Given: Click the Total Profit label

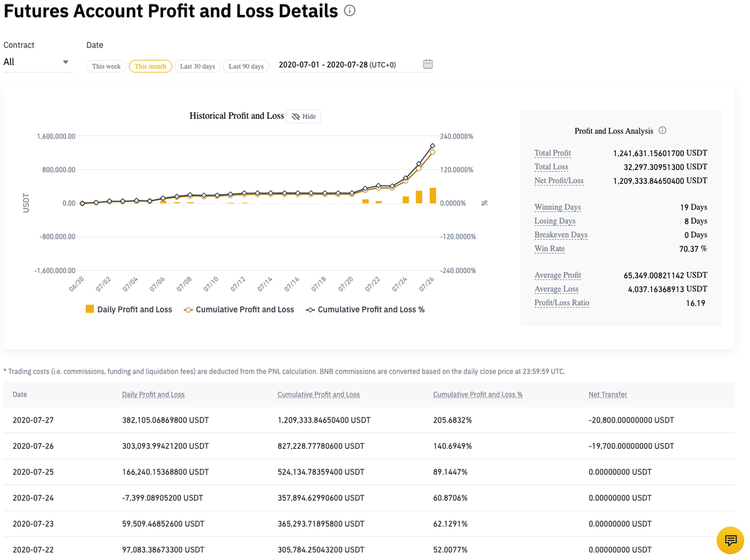Looking at the screenshot, I should tap(552, 153).
